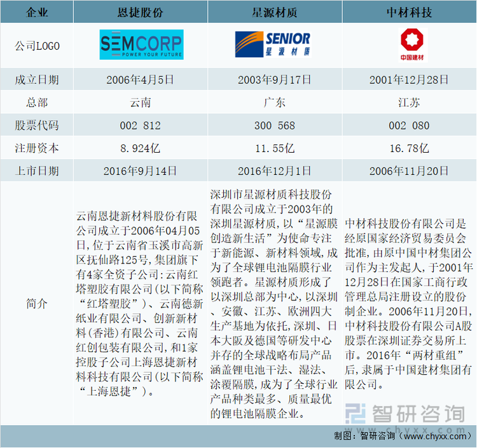Select the stock code 002 812 cell
Screen dimensions: 477x448
click(x=141, y=125)
